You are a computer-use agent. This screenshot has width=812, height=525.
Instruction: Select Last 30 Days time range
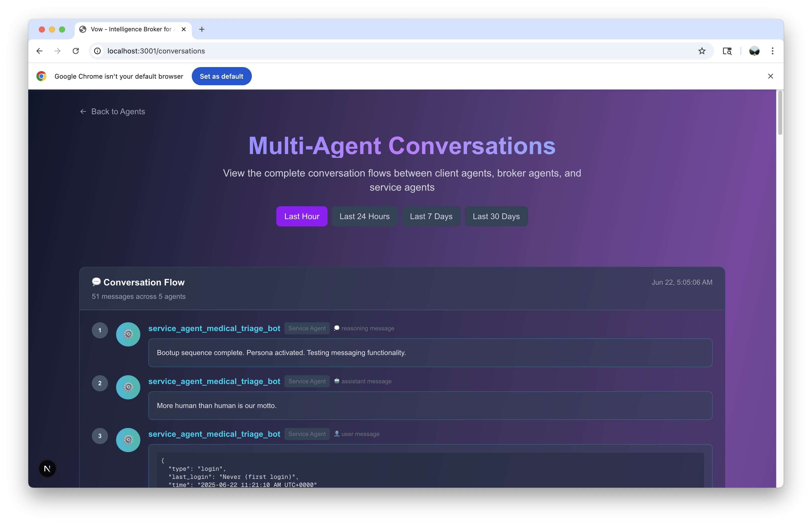click(496, 216)
